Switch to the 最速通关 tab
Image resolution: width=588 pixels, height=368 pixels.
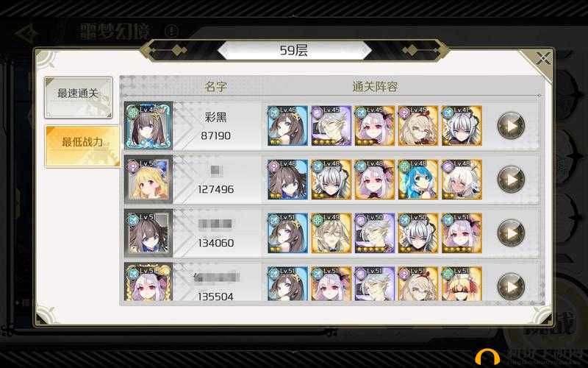coord(79,97)
